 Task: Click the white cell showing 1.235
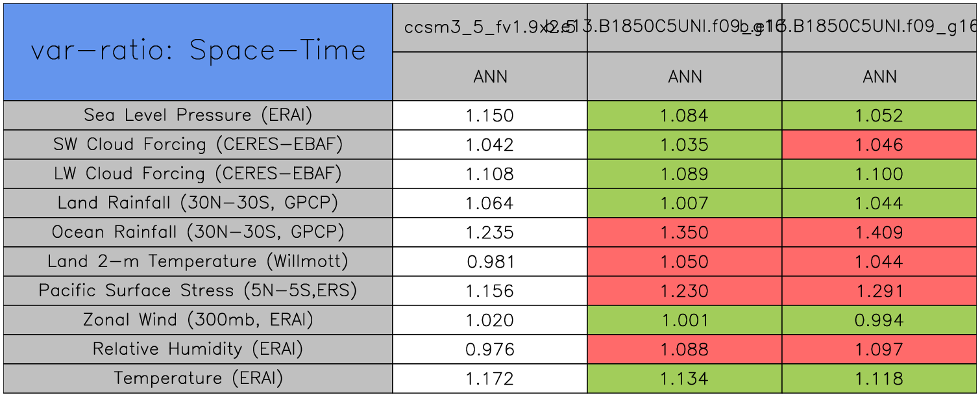489,233
